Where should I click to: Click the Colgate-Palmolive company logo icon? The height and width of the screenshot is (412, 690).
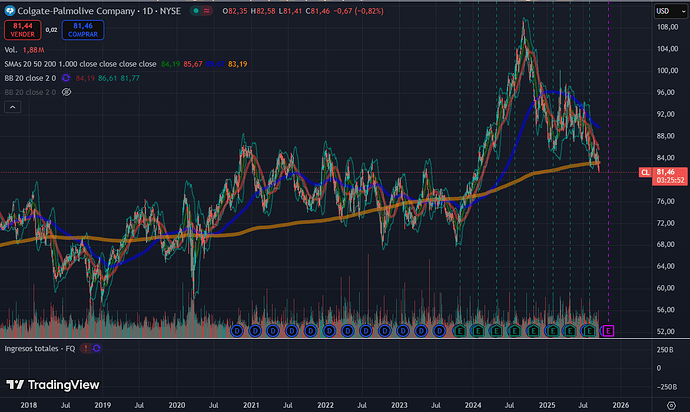(11, 9)
